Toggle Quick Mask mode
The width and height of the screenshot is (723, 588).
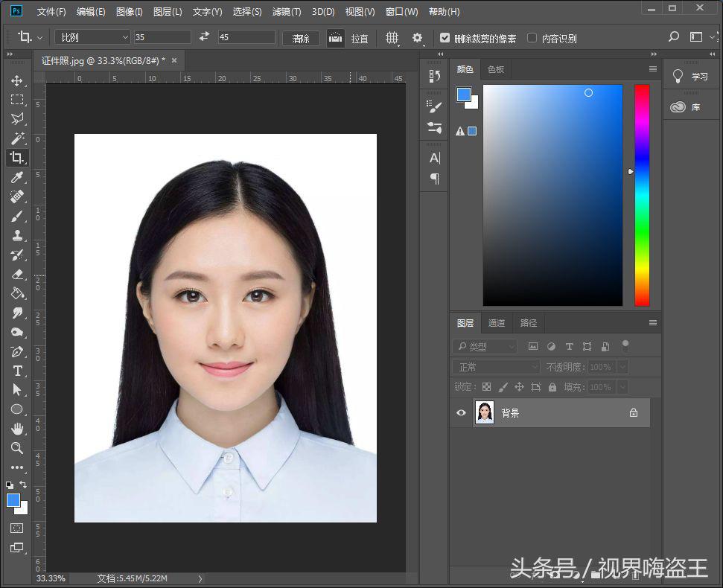pos(17,528)
